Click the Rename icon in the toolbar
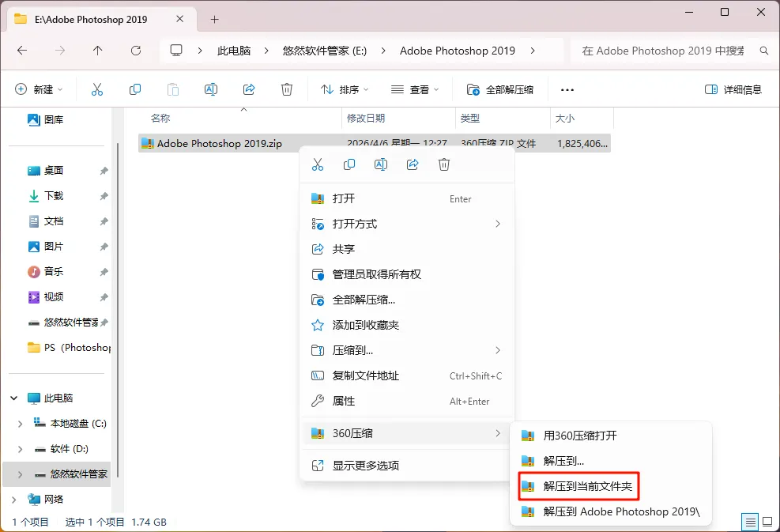The height and width of the screenshot is (532, 780). tap(211, 89)
